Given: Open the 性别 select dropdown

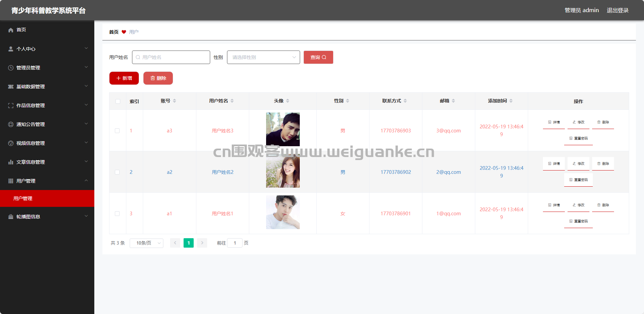Looking at the screenshot, I should tap(263, 57).
